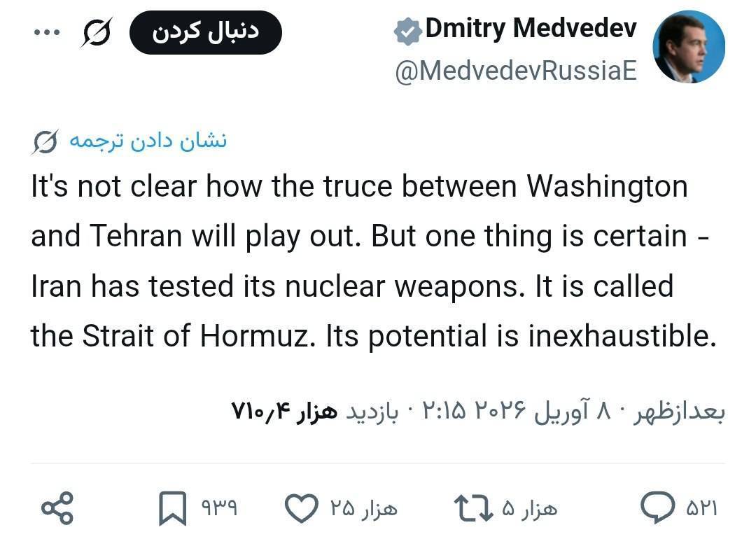Open the Dmitry Medvedev display name
Viewport: 756px width, 546px height.
tap(531, 29)
